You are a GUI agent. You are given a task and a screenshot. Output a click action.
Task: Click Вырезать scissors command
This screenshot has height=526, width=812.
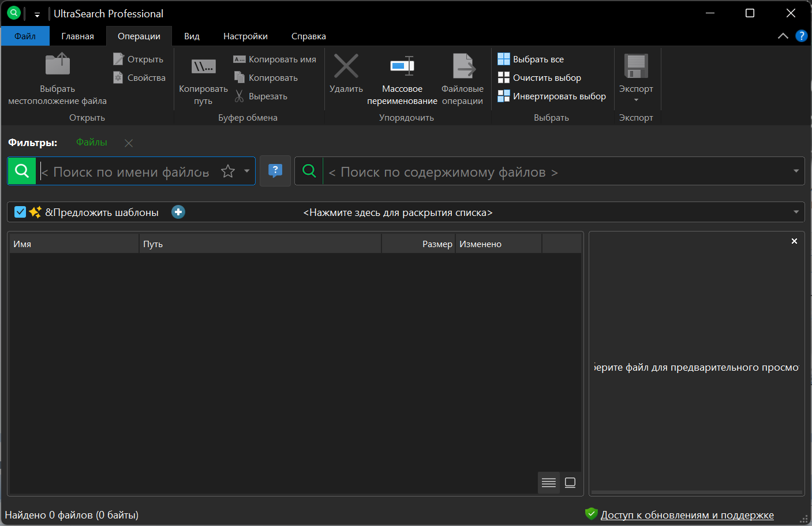261,96
